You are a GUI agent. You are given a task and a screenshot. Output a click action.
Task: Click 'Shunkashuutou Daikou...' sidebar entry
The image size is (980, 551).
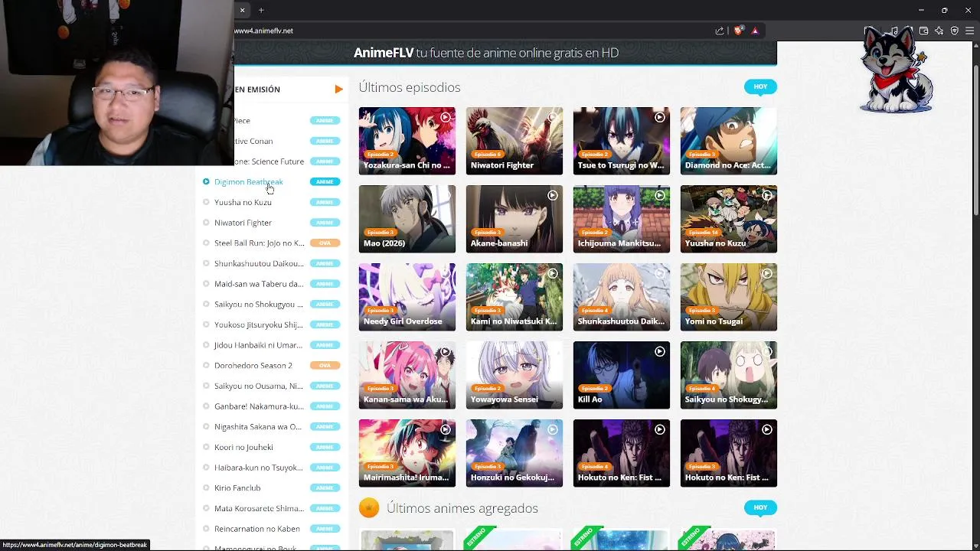[x=259, y=263]
